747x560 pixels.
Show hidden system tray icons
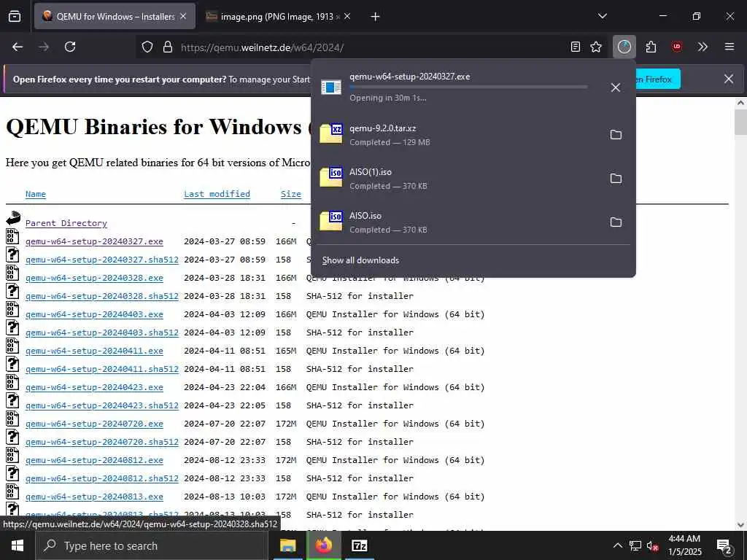click(x=617, y=545)
